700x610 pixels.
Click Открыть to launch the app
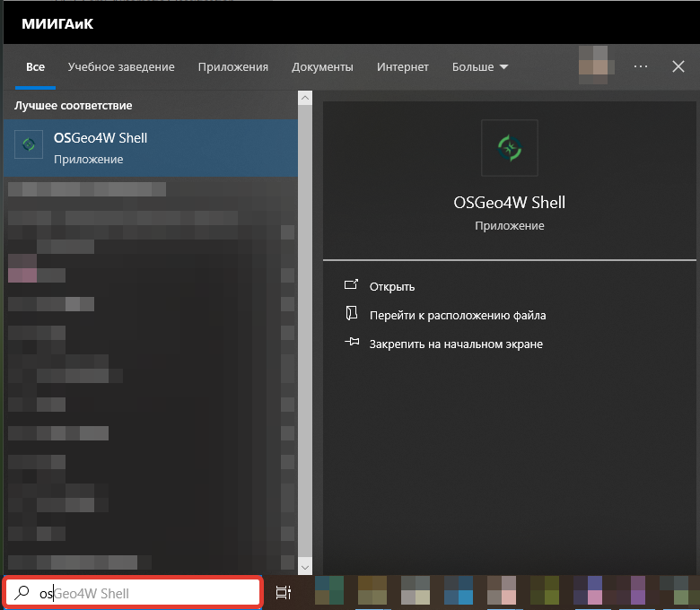coord(392,287)
